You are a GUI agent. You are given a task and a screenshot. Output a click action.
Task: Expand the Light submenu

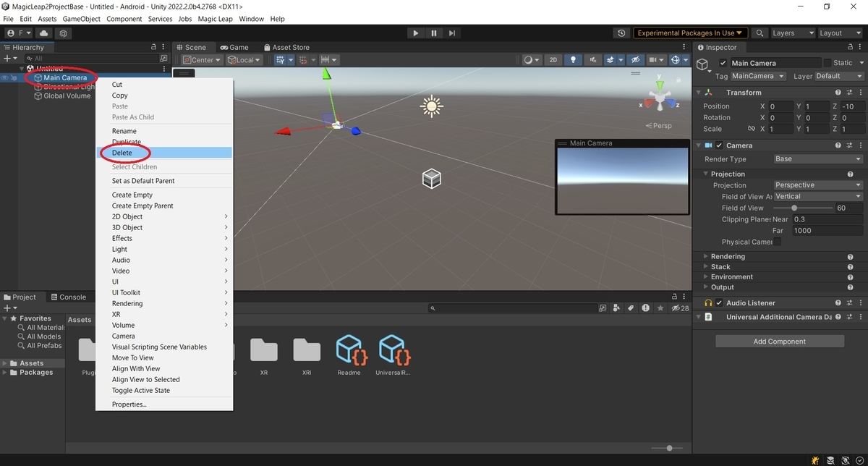[164, 249]
